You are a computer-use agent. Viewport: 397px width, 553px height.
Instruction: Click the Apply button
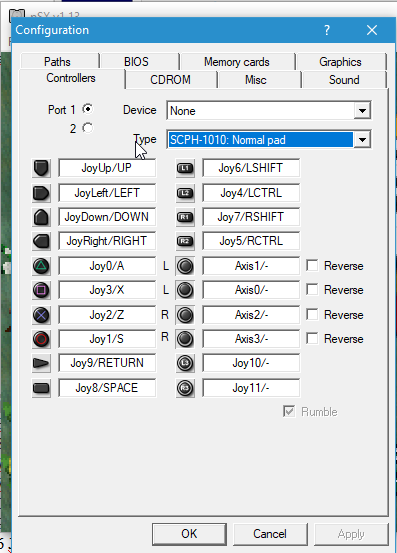click(351, 534)
